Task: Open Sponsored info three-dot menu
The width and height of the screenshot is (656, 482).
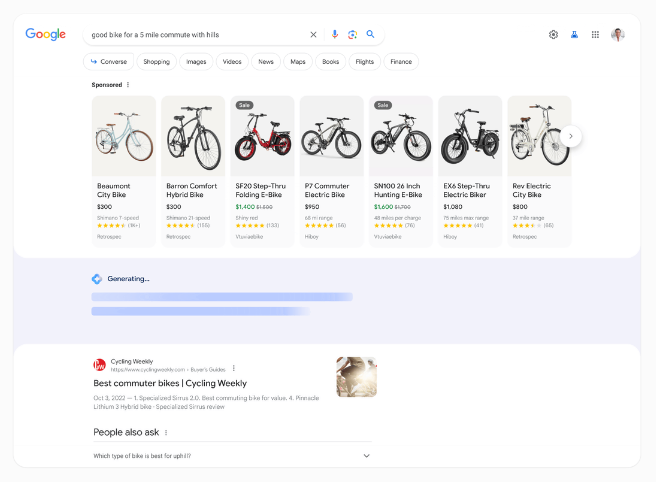Action: [x=128, y=85]
